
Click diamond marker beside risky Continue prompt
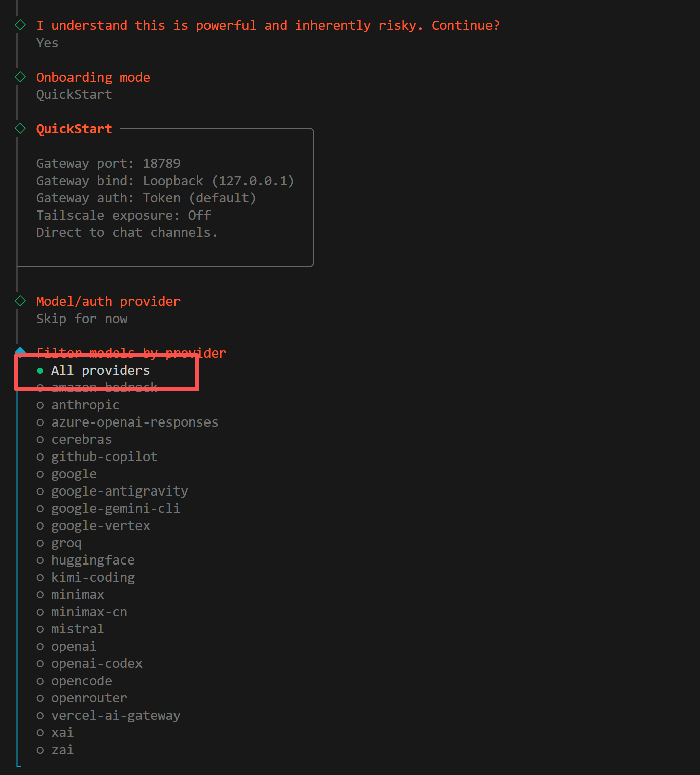point(20,25)
